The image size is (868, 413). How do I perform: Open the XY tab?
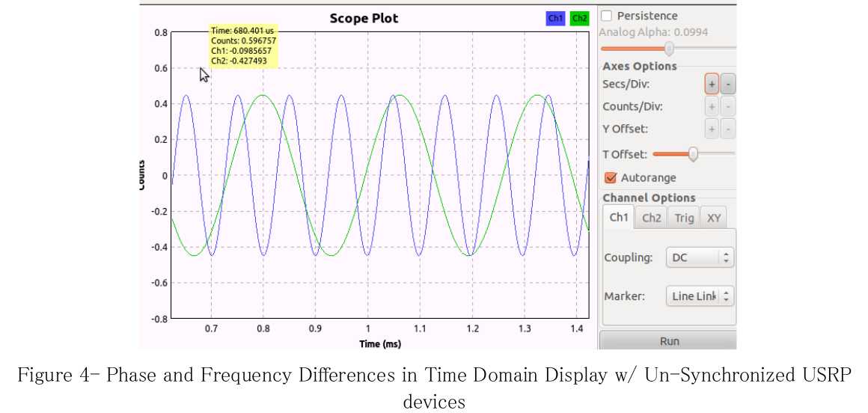[714, 218]
